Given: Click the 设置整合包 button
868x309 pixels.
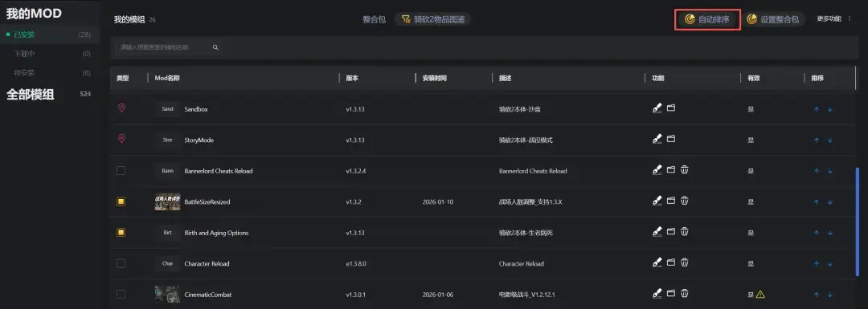Looking at the screenshot, I should [773, 19].
